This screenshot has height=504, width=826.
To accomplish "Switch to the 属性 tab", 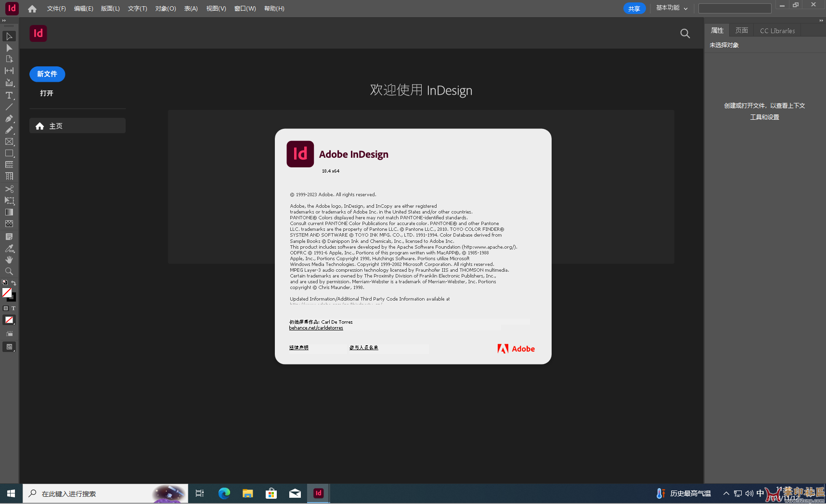I will pos(717,30).
